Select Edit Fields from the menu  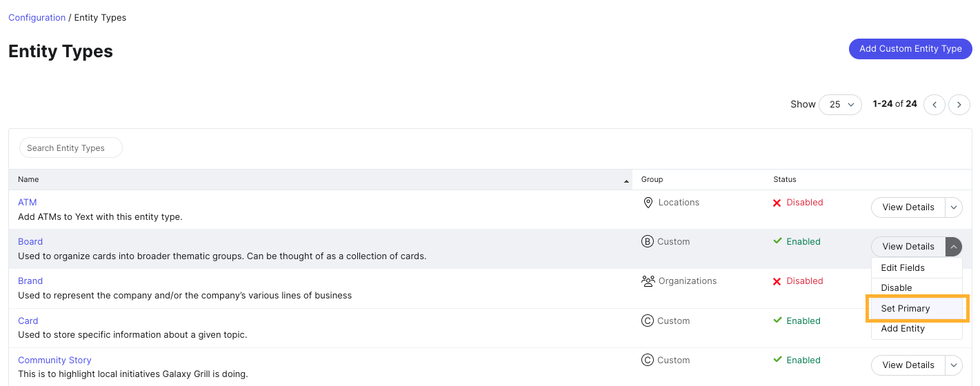[x=903, y=268]
